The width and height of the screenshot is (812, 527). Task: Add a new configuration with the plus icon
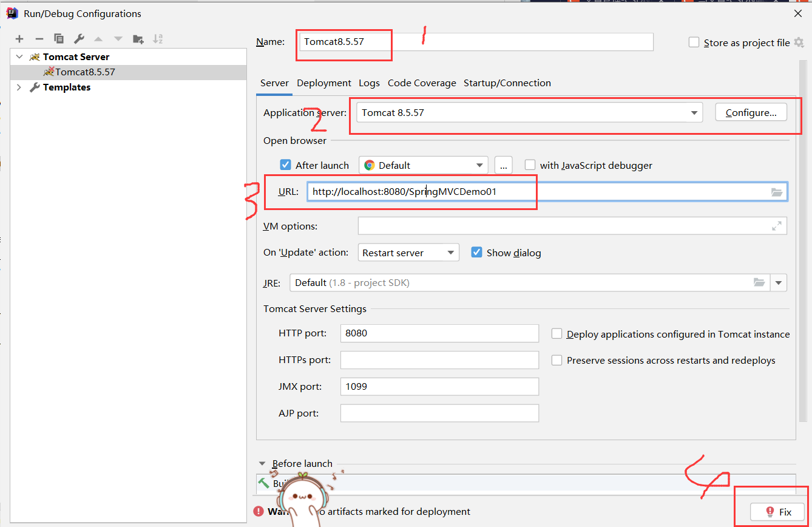pyautogui.click(x=19, y=39)
